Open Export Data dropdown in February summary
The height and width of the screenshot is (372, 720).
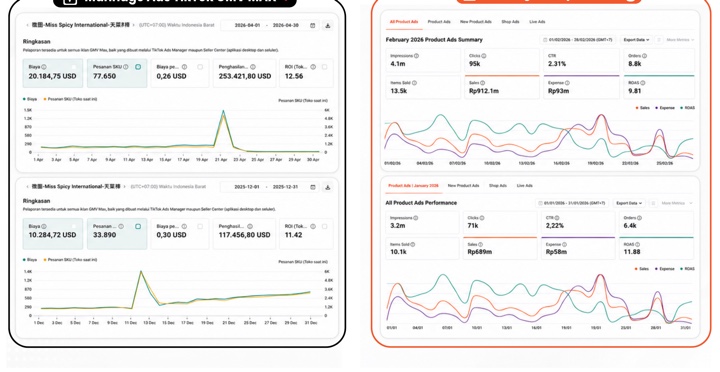click(636, 40)
